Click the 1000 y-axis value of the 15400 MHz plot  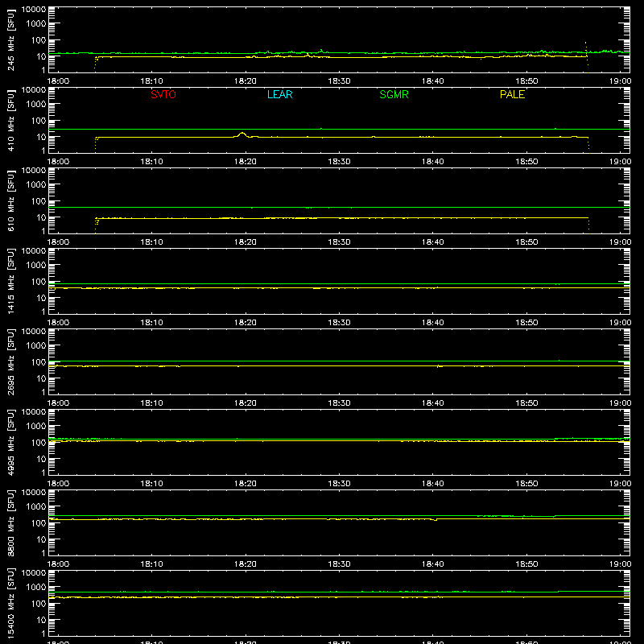(36, 588)
